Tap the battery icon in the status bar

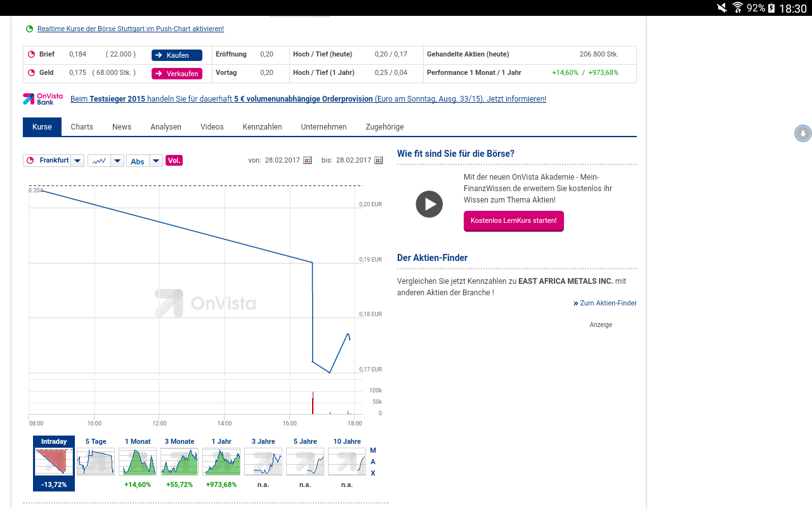coord(771,8)
